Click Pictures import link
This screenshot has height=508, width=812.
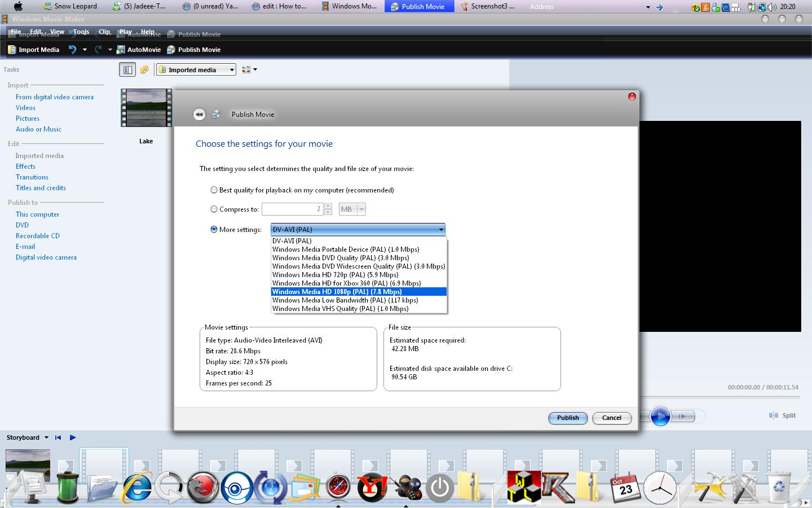(x=28, y=119)
